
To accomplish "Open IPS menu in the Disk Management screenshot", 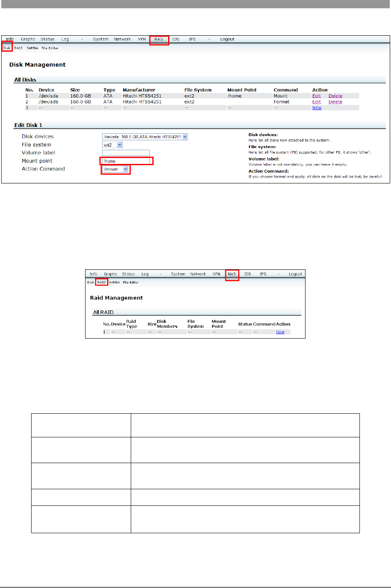I will coord(192,39).
